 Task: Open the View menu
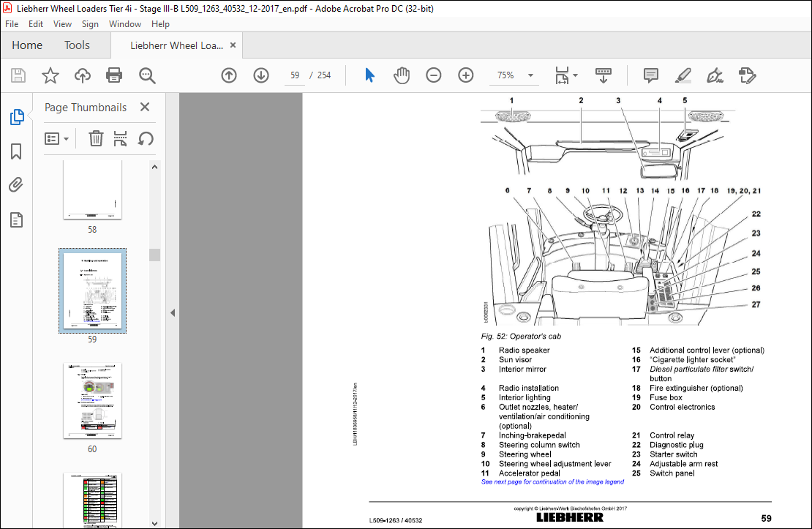click(62, 24)
